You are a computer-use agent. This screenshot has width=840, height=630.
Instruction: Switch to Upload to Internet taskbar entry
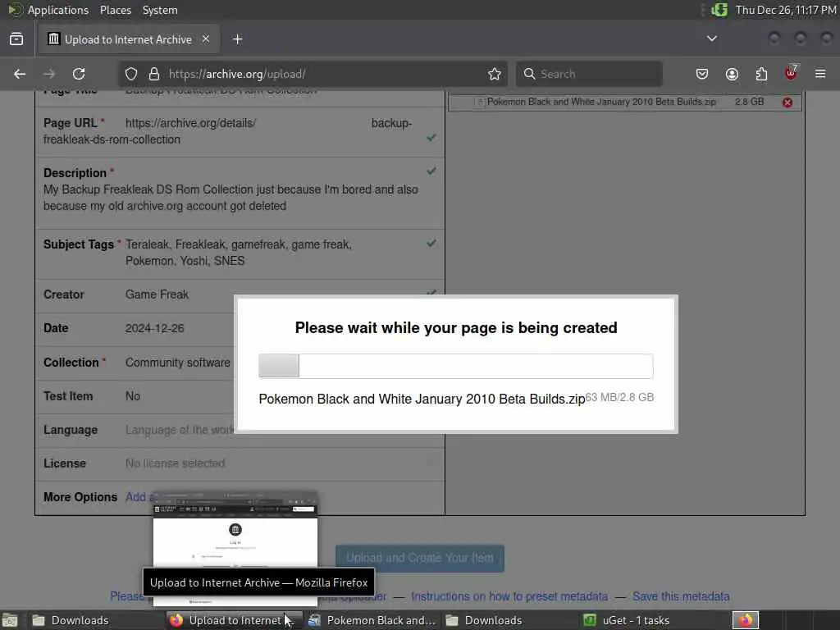coord(235,620)
